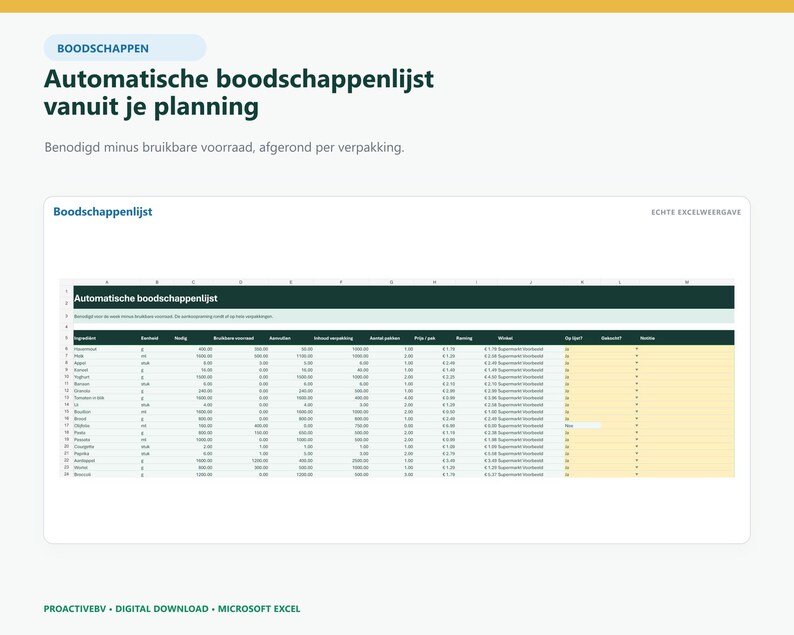Image resolution: width=794 pixels, height=635 pixels.
Task: Select the Yoghurt ingredient cell
Action: [106, 377]
